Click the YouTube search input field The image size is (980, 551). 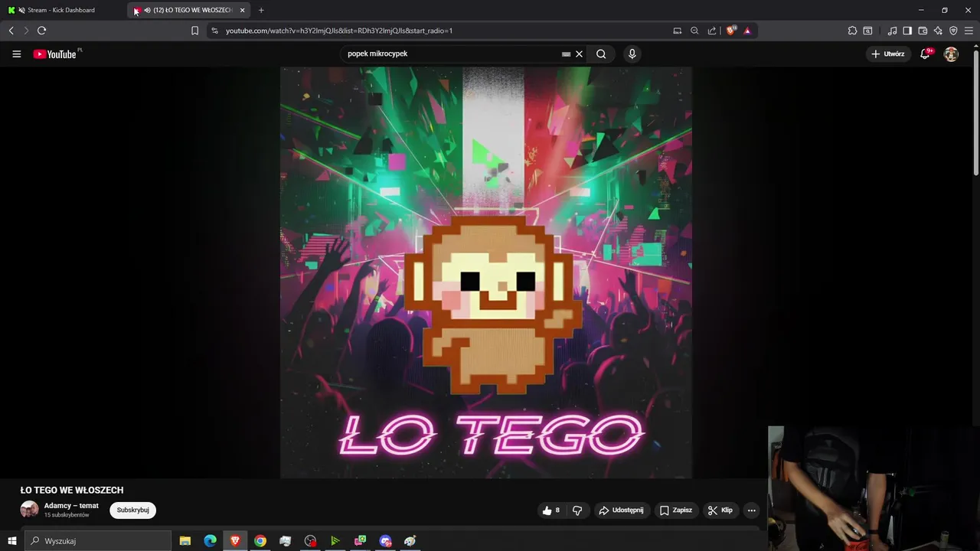pyautogui.click(x=452, y=54)
